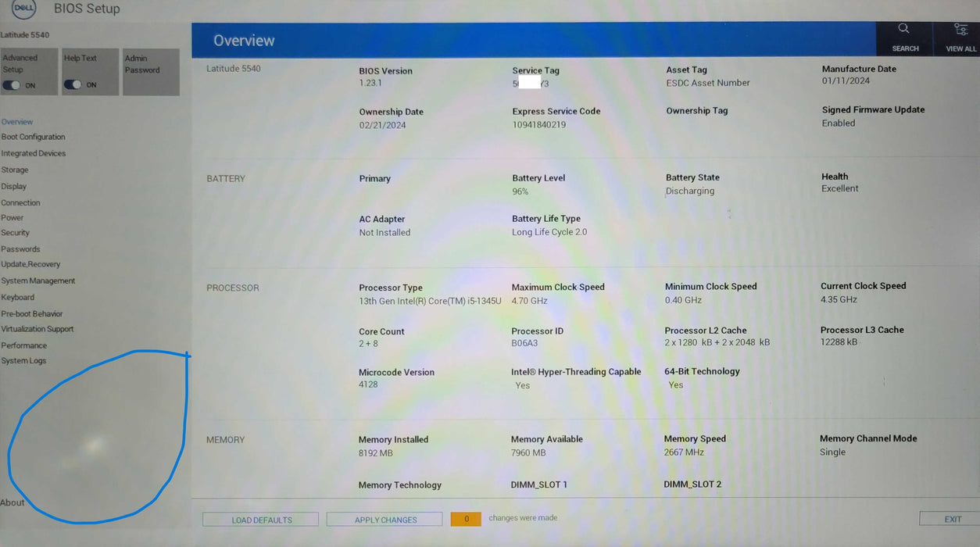
Task: Click the Apply Changes button
Action: coord(385,520)
